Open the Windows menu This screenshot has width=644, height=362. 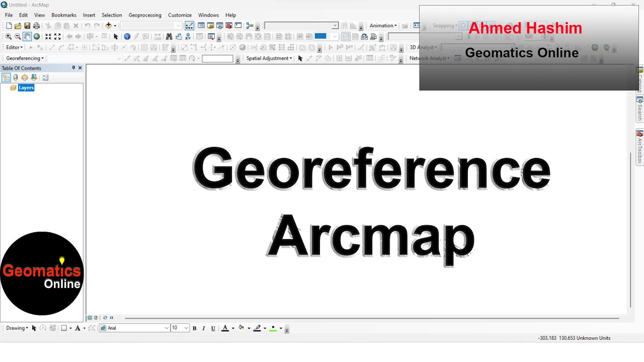(208, 15)
